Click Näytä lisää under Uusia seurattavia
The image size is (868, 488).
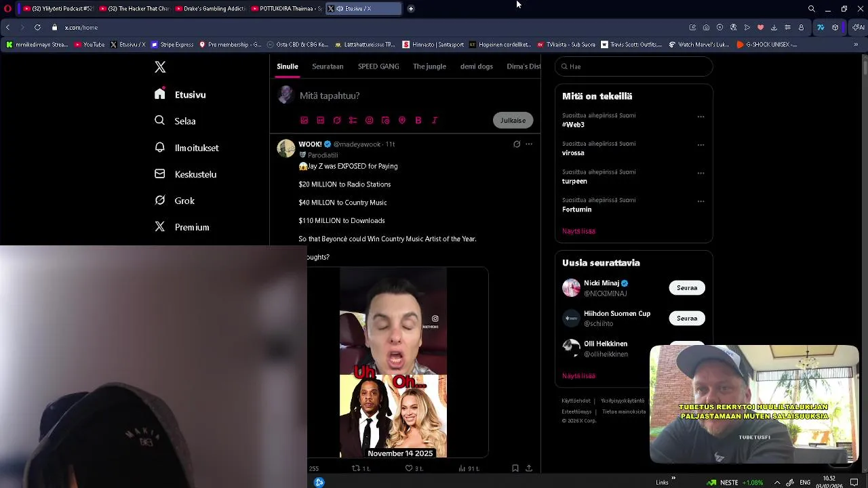point(578,376)
